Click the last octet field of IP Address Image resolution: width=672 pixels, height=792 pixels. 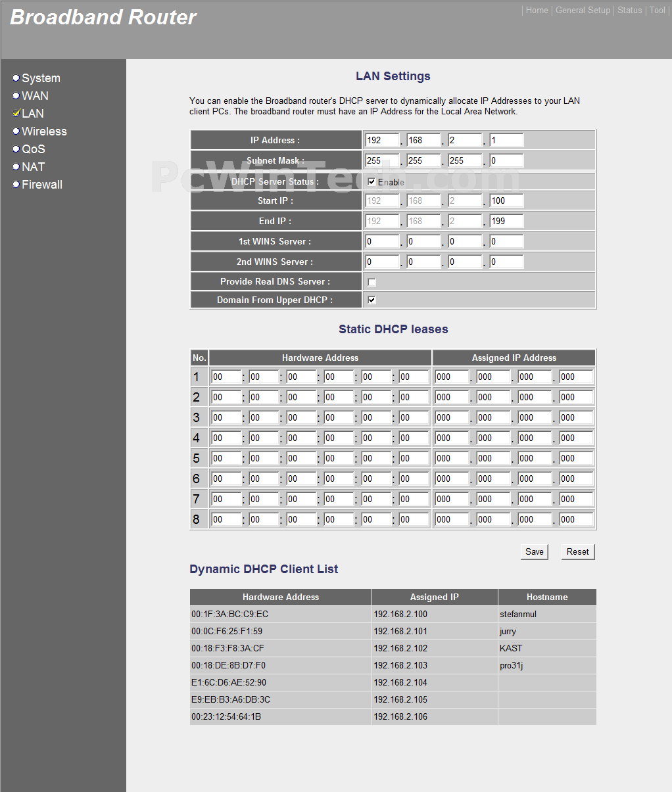coord(506,140)
